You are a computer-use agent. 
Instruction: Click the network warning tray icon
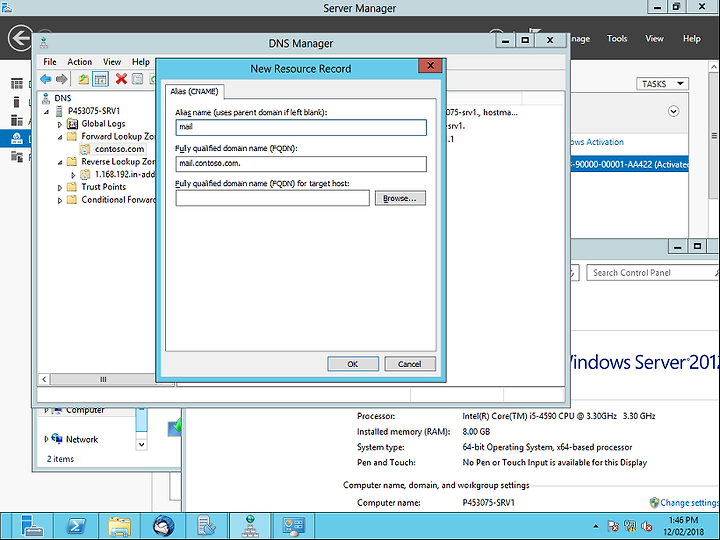coord(630,526)
